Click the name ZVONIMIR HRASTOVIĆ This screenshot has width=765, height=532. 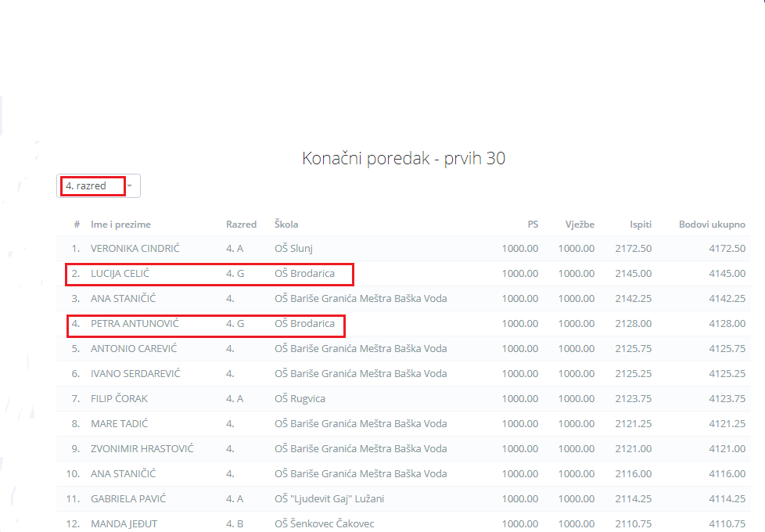pos(142,448)
